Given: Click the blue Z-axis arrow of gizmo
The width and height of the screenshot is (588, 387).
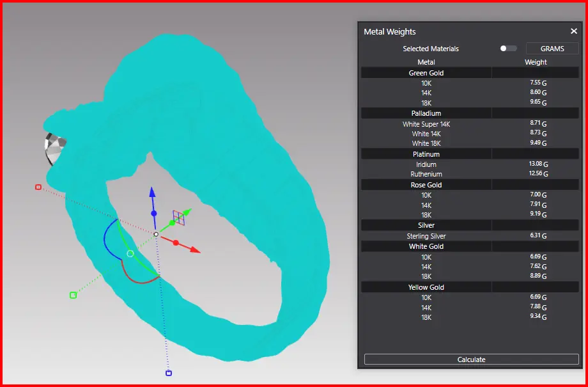Looking at the screenshot, I should (x=152, y=193).
